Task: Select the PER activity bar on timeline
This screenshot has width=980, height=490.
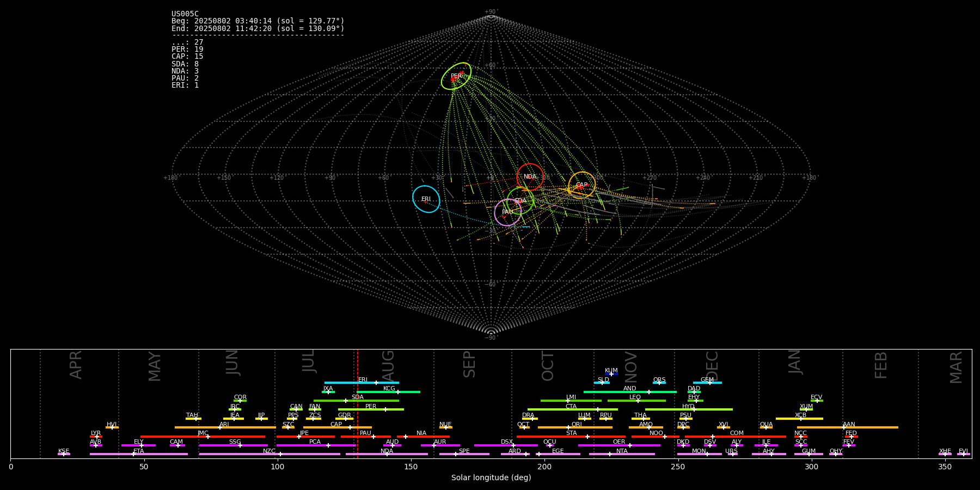Action: [371, 409]
